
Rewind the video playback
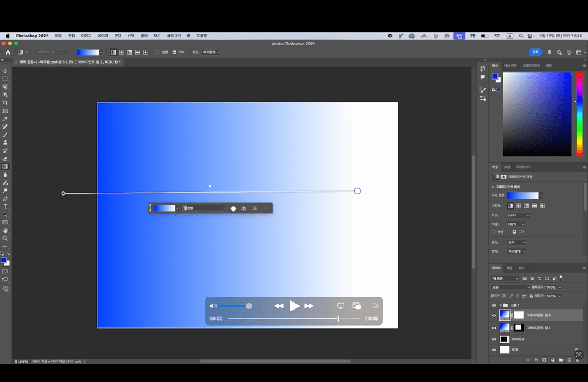279,306
